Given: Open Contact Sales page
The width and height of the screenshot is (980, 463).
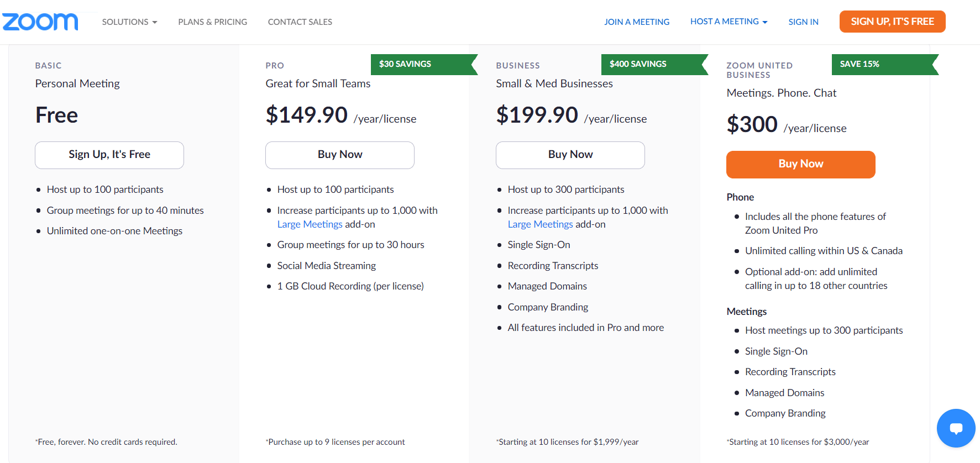Looking at the screenshot, I should click(x=300, y=22).
